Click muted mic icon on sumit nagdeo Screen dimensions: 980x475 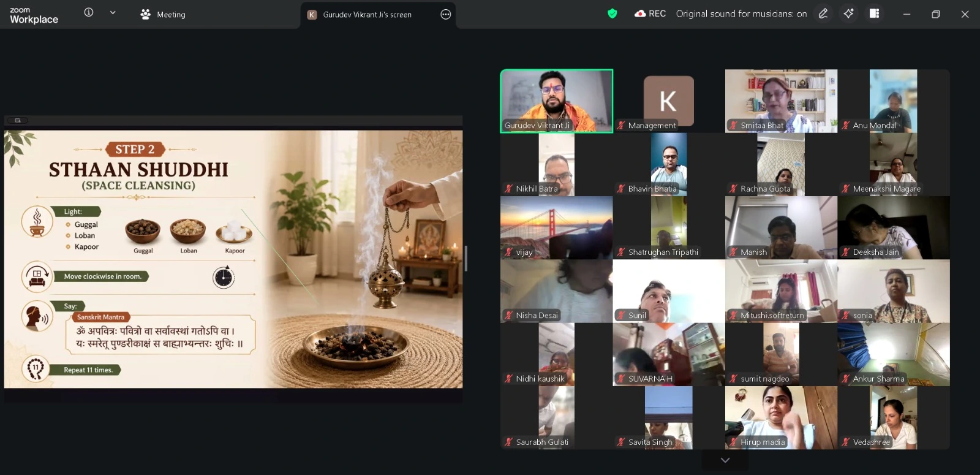coord(733,379)
